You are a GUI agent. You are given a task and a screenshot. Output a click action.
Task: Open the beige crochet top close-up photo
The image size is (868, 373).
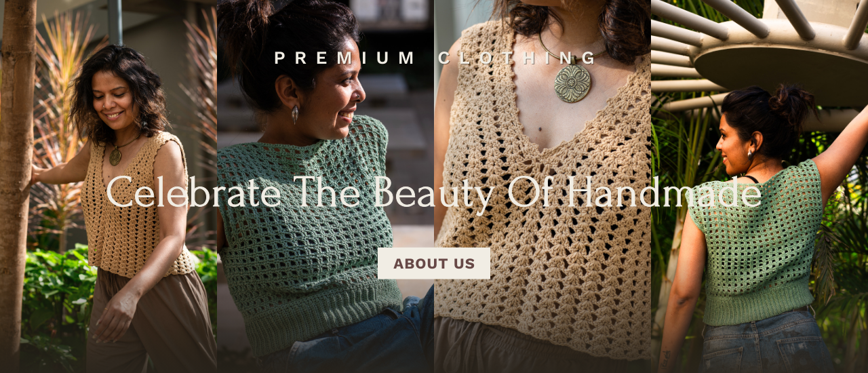point(542,186)
